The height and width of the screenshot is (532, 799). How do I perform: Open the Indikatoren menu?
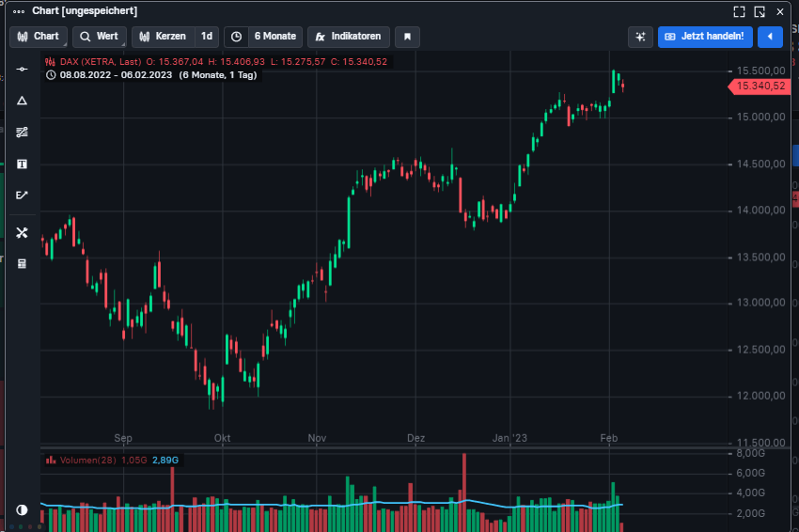tap(349, 37)
